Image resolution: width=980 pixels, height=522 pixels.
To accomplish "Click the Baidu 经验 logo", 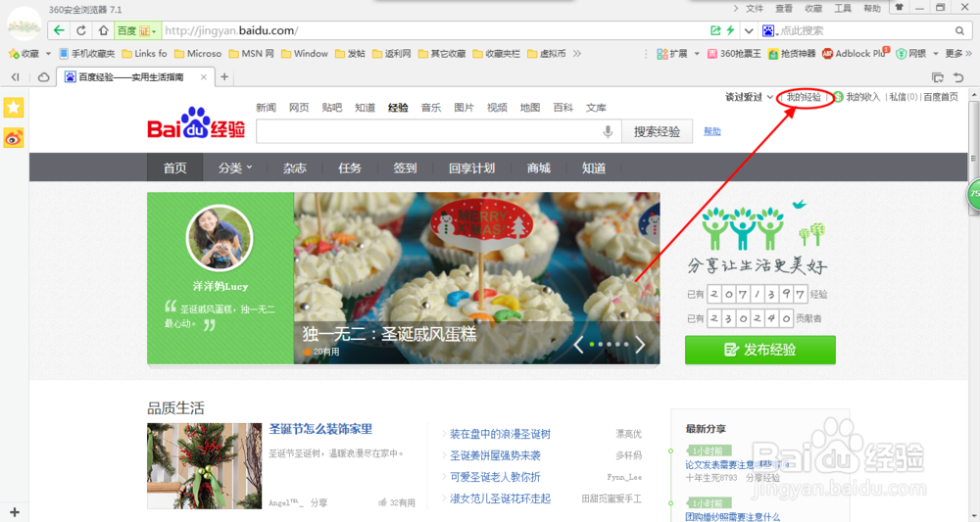I will [x=196, y=123].
